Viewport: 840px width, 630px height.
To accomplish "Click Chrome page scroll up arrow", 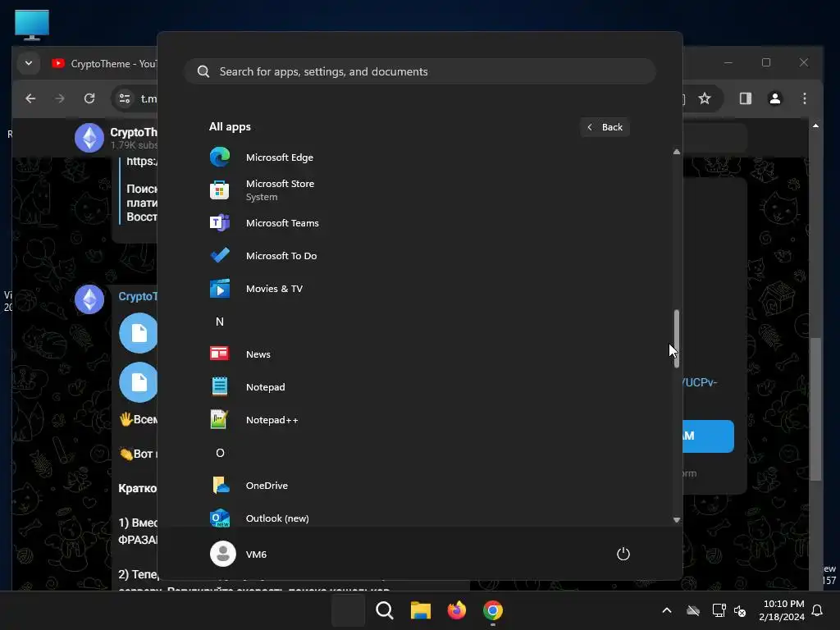I will click(815, 126).
